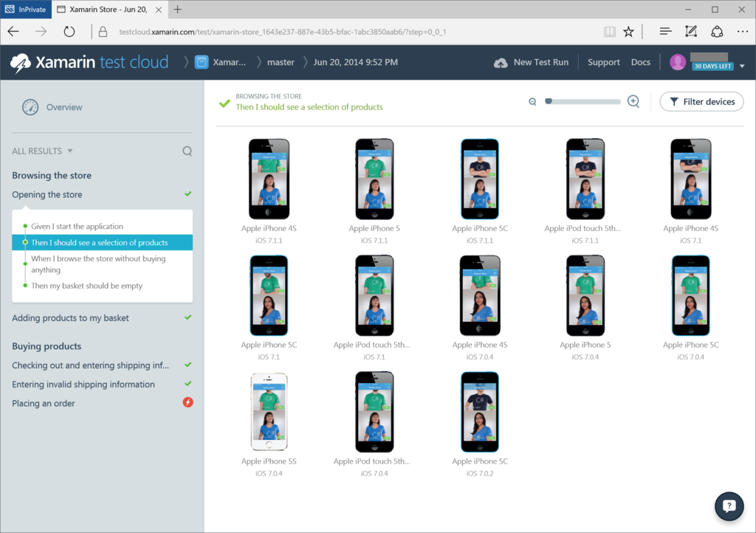The width and height of the screenshot is (756, 533).
Task: Click the 30 DAYS LEFT trial badge
Action: (712, 66)
